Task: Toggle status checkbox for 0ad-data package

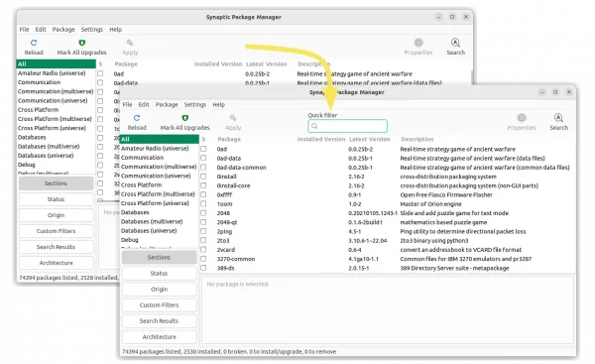Action: pyautogui.click(x=203, y=158)
